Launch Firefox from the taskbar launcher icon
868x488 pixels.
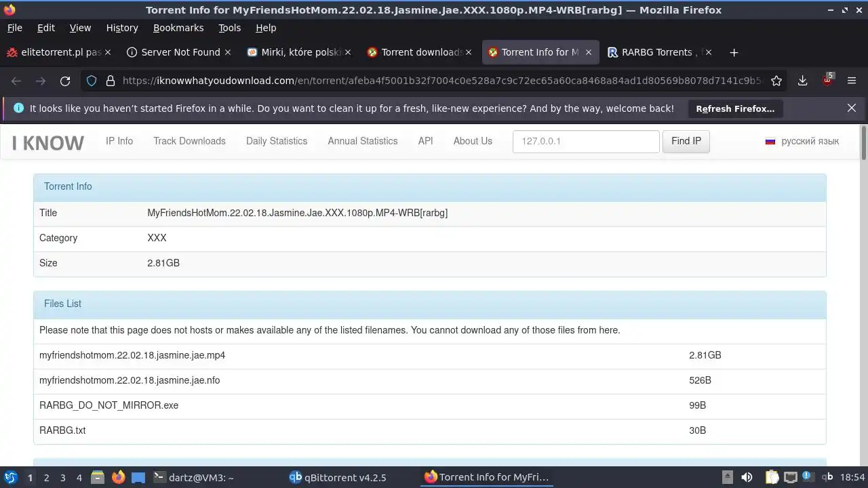pos(118,477)
